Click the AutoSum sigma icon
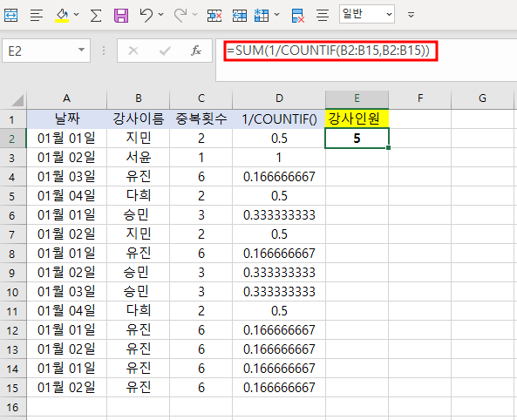This screenshot has height=420, width=517. (96, 15)
